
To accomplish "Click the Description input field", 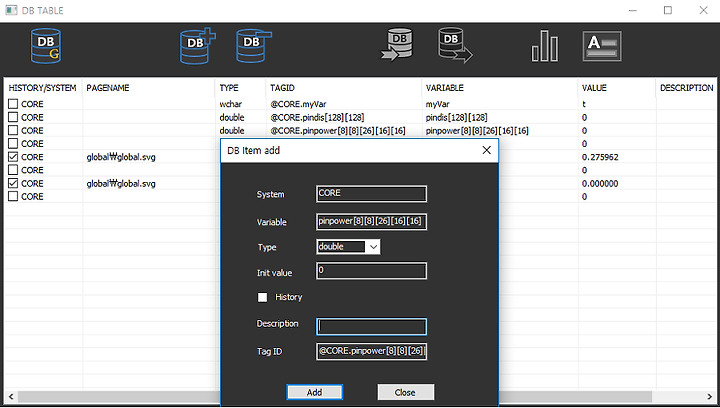I will (x=371, y=327).
